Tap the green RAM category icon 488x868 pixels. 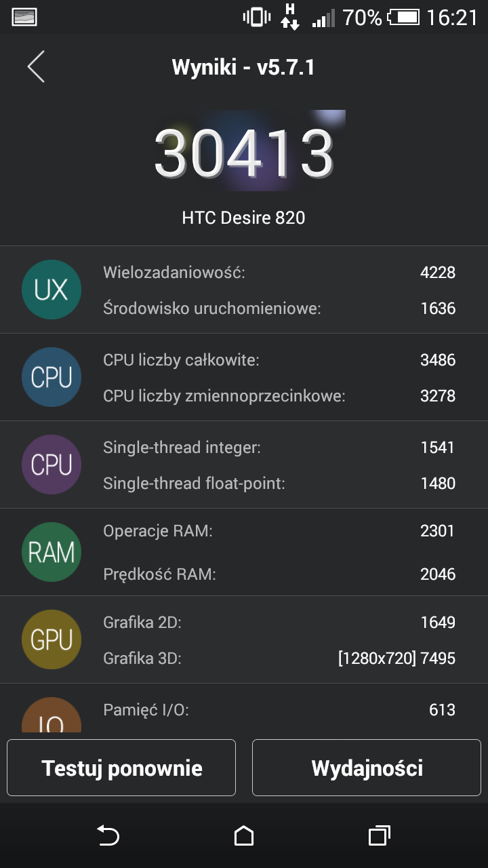52,553
